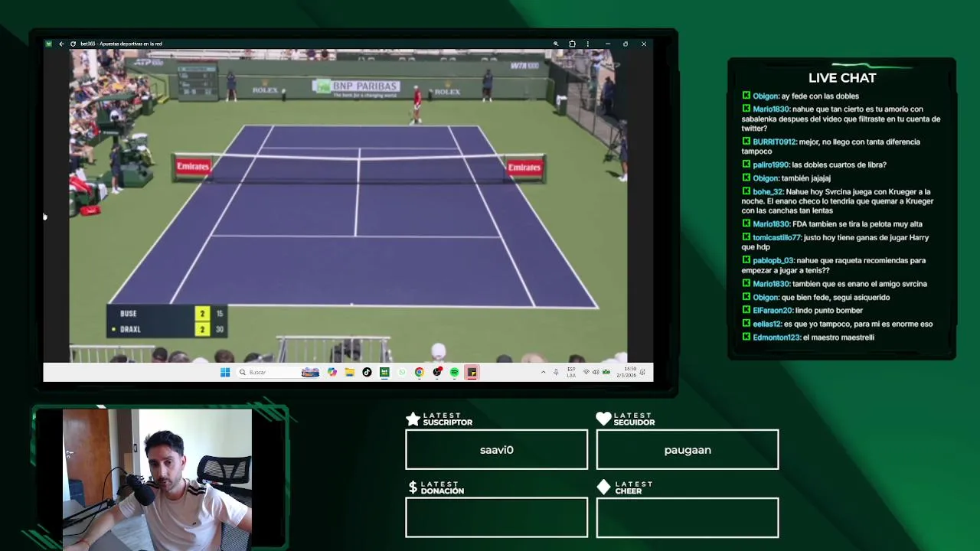Show hidden system tray icons

[x=544, y=372]
